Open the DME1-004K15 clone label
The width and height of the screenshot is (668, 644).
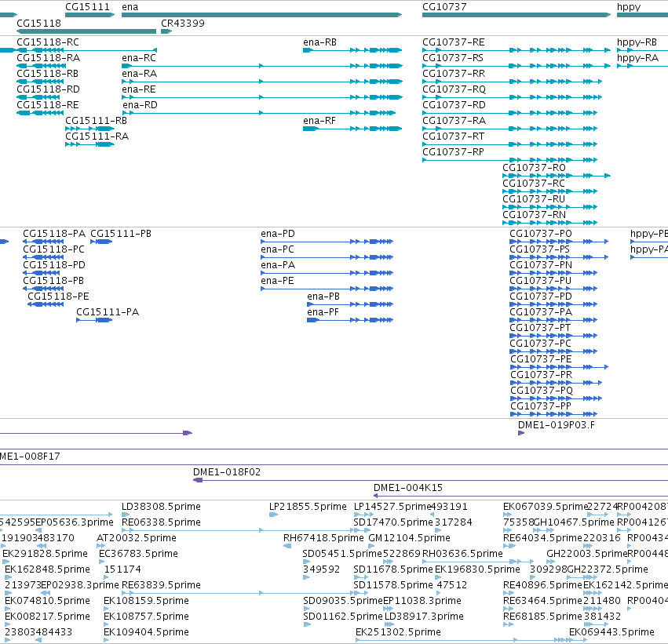tap(408, 488)
